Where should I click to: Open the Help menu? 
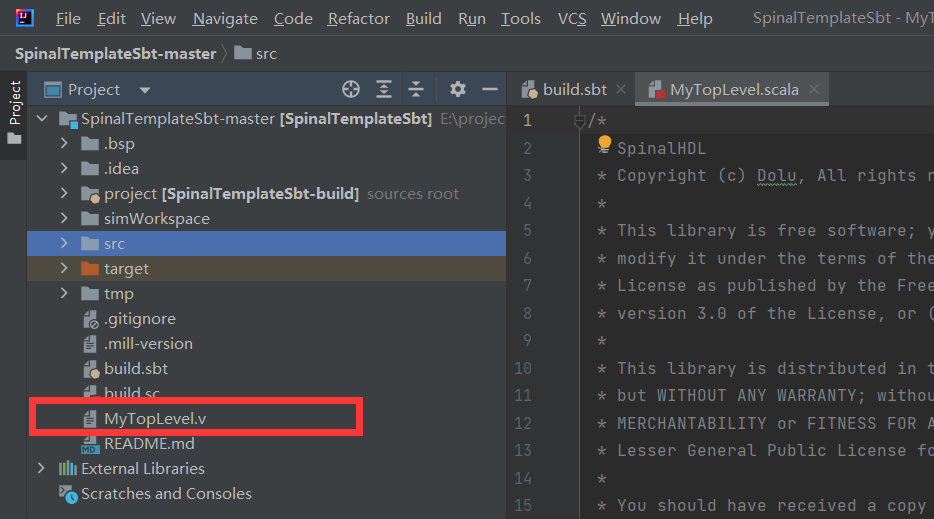click(695, 18)
